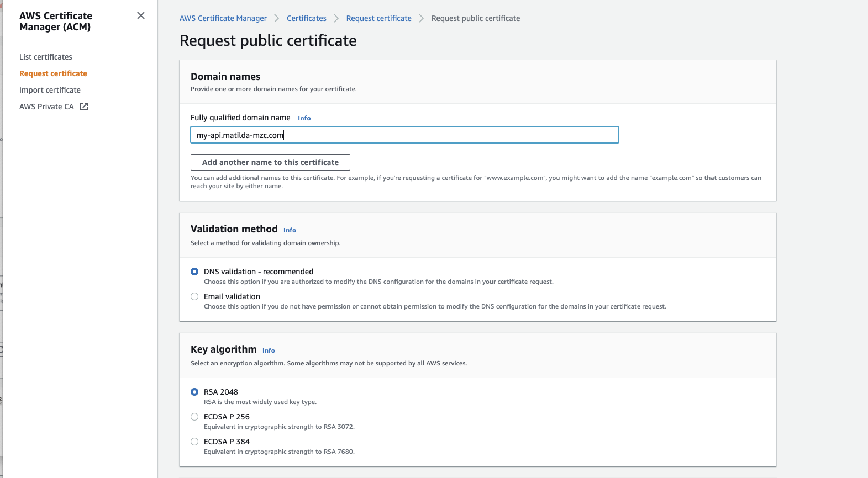Click 'RSA is the most widely used key type' text
This screenshot has width=868, height=478.
[x=260, y=402]
